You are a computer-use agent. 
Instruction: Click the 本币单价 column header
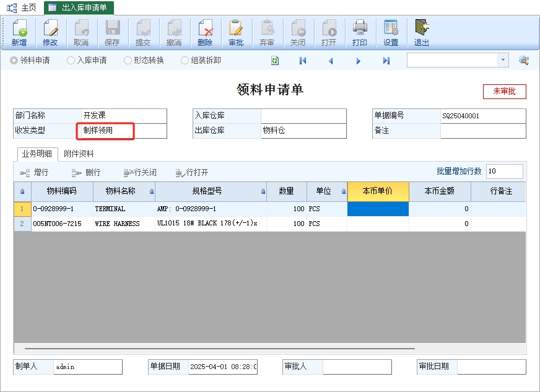tap(378, 191)
